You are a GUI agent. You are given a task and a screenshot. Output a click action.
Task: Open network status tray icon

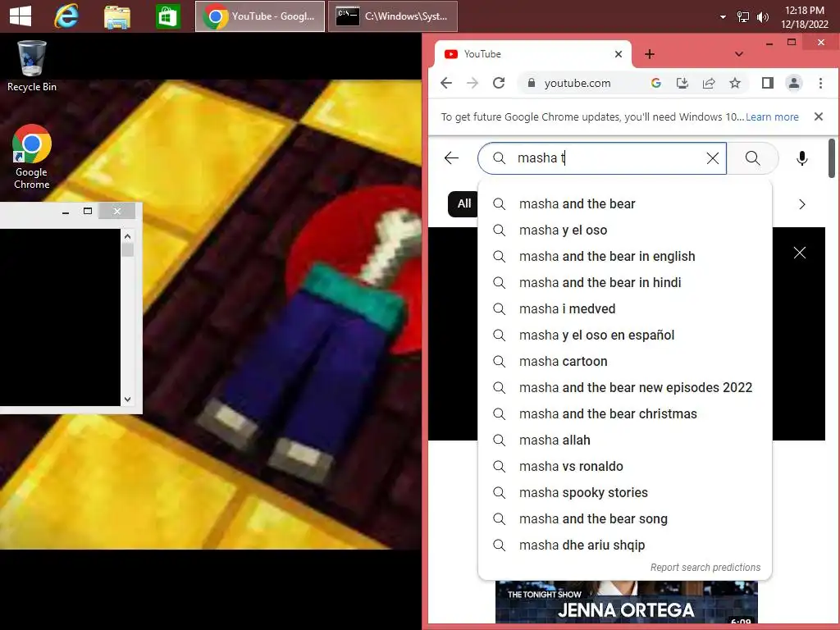tap(743, 16)
